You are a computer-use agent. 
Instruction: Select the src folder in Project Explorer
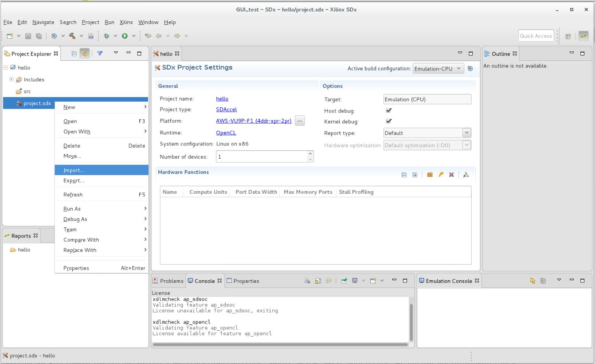coord(23,91)
